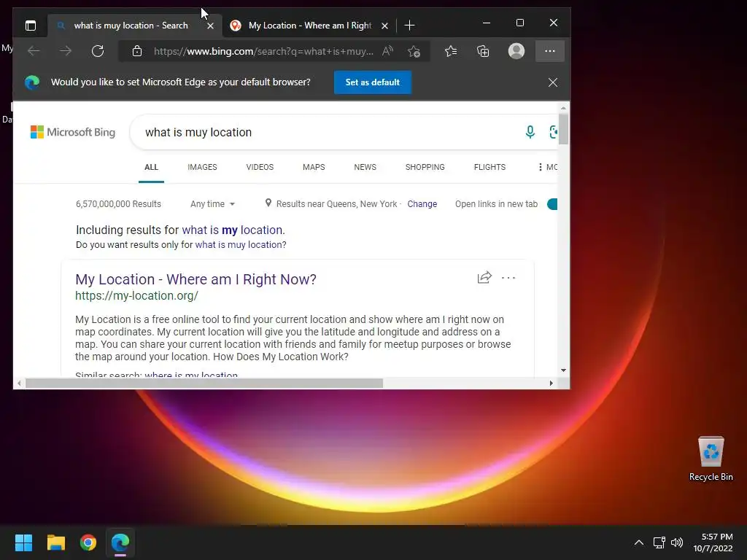The image size is (747, 560).
Task: Click 'Results near Queens, New York' text
Action: (336, 204)
